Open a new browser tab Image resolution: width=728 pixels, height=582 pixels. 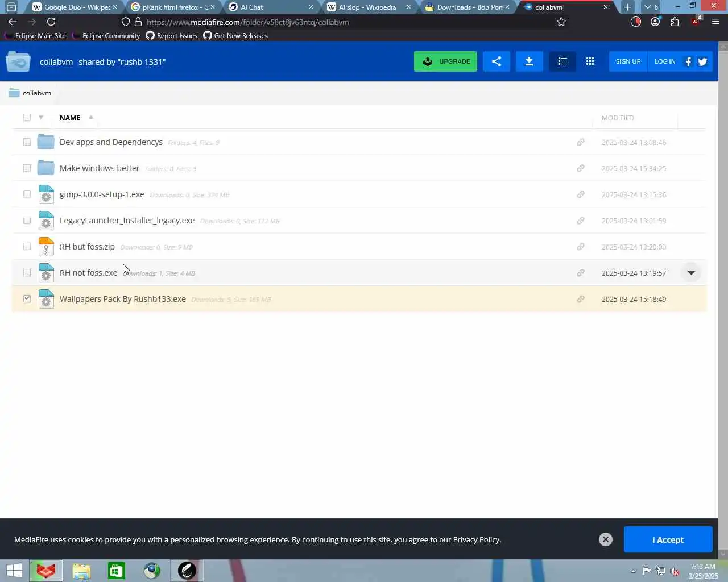point(627,7)
